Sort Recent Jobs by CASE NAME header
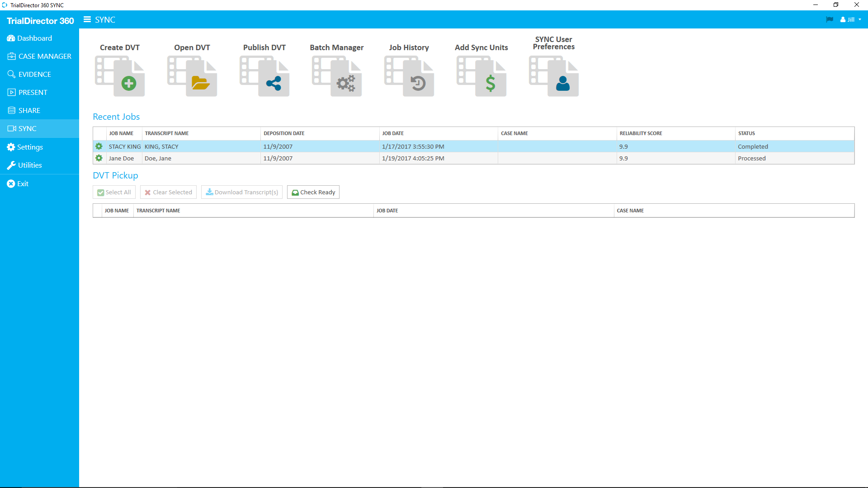 pos(557,133)
